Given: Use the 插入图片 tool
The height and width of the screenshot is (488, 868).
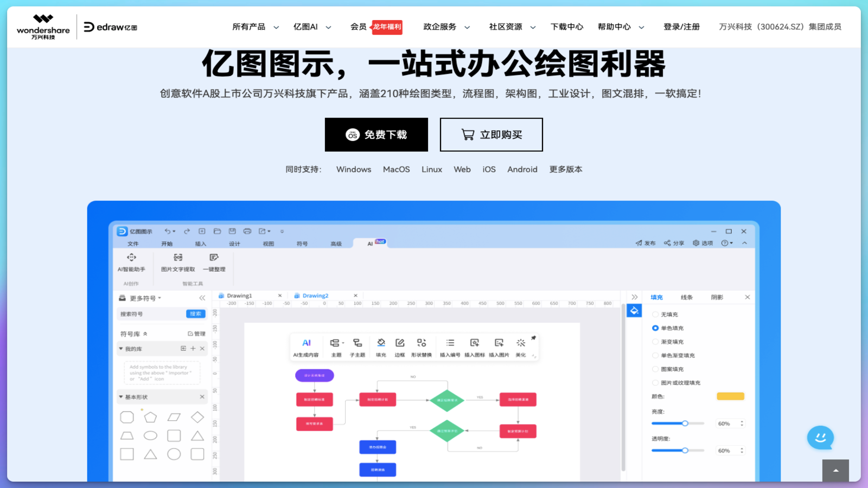Looking at the screenshot, I should click(x=499, y=346).
